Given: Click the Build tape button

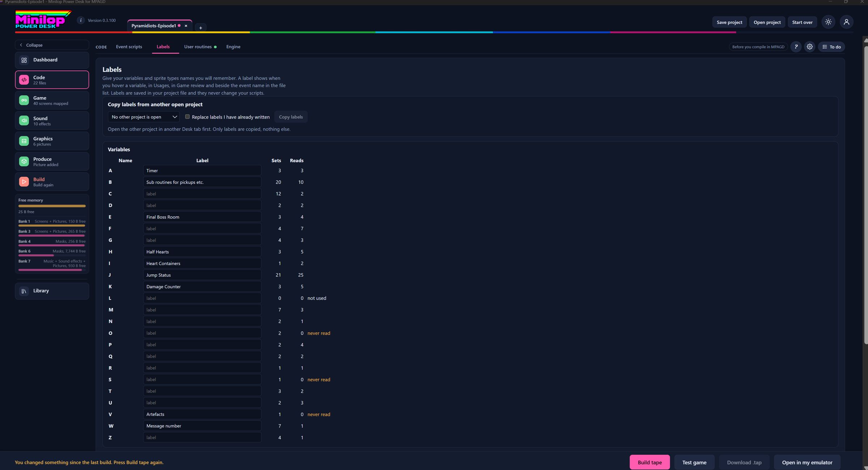Looking at the screenshot, I should [650, 462].
